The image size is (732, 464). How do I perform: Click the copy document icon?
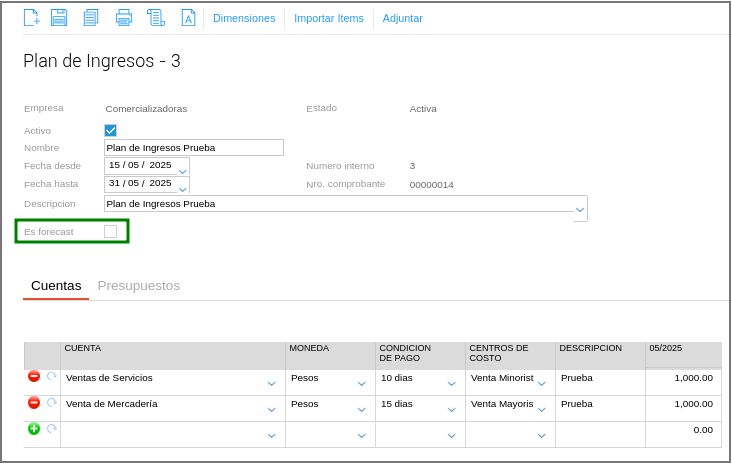91,18
